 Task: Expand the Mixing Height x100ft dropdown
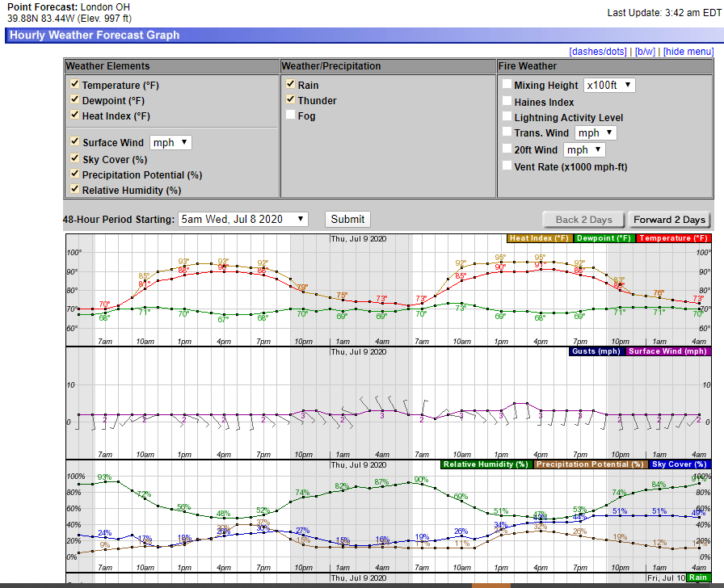coord(609,85)
